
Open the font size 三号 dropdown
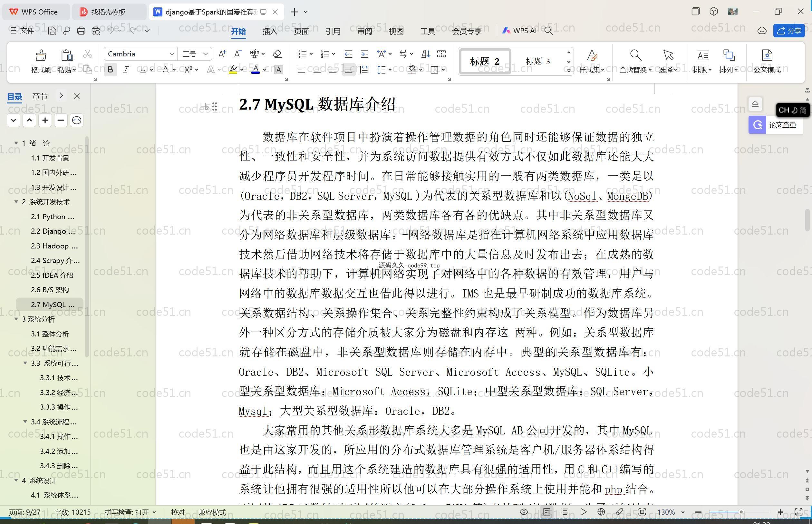[205, 54]
